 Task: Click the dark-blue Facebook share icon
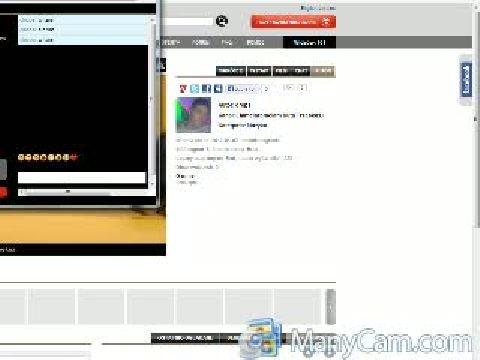206,89
